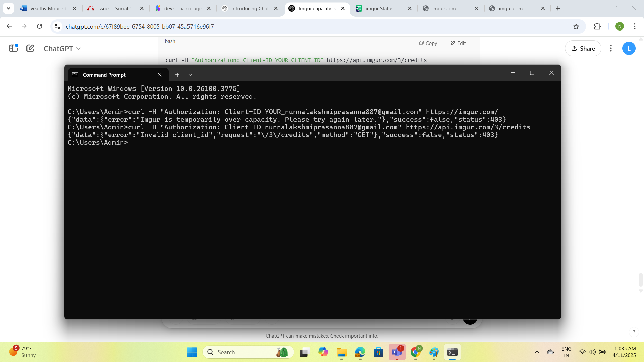Open Command Prompt new-tab profile dropdown
Screen dimensions: 644x362
(x=190, y=75)
